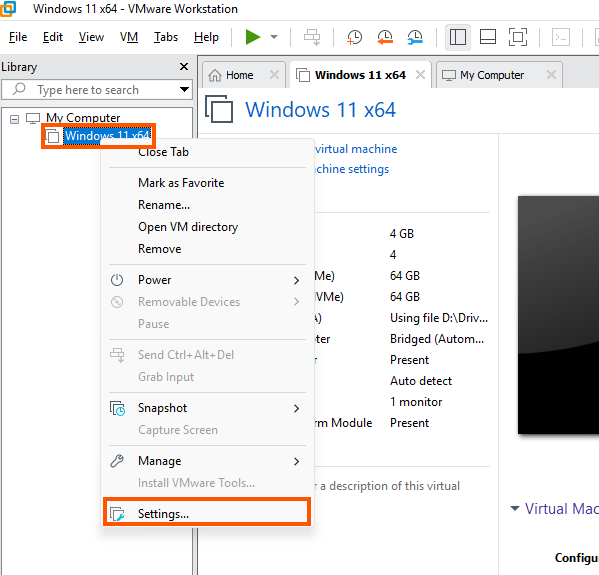
Task: Enter full screen mode icon
Action: click(518, 37)
